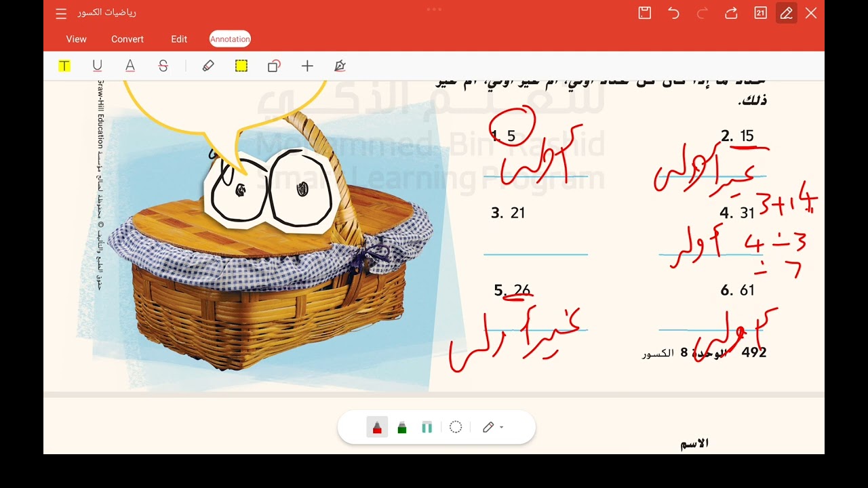Select the underline annotation tool
The height and width of the screenshot is (488, 868).
[x=97, y=66]
